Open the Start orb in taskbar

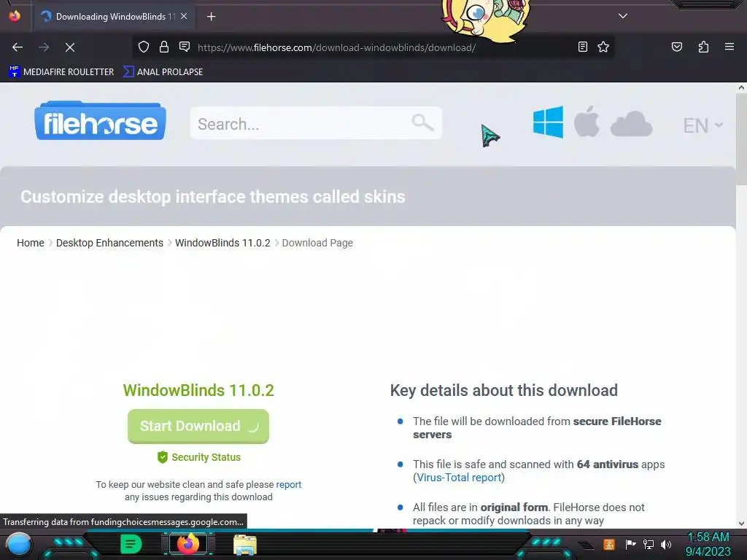click(19, 545)
